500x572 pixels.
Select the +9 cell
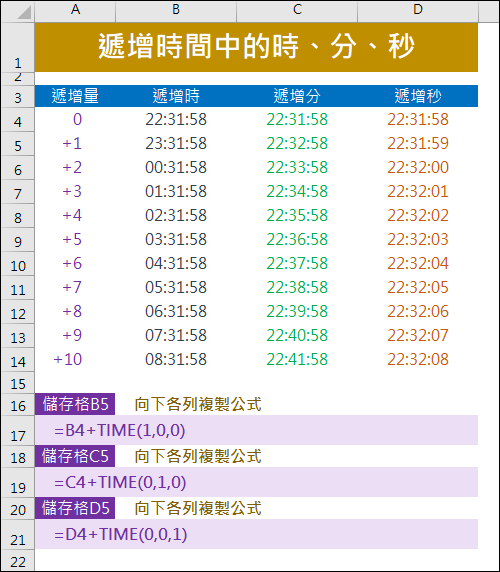click(x=75, y=336)
